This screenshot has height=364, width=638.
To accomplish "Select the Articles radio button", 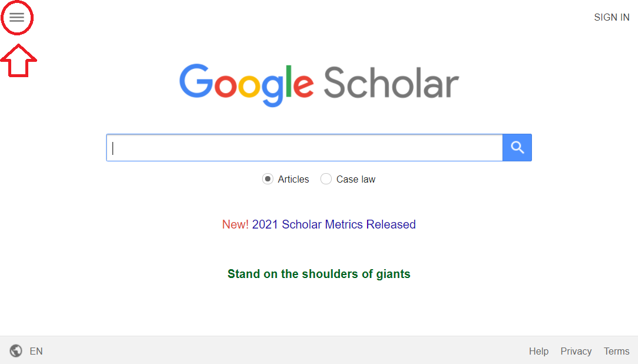I will point(267,179).
